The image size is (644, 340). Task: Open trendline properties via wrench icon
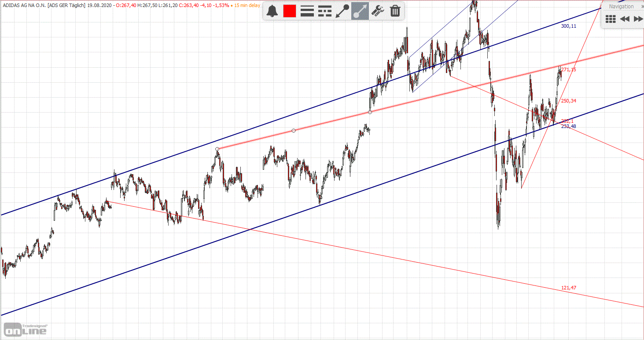coord(377,11)
